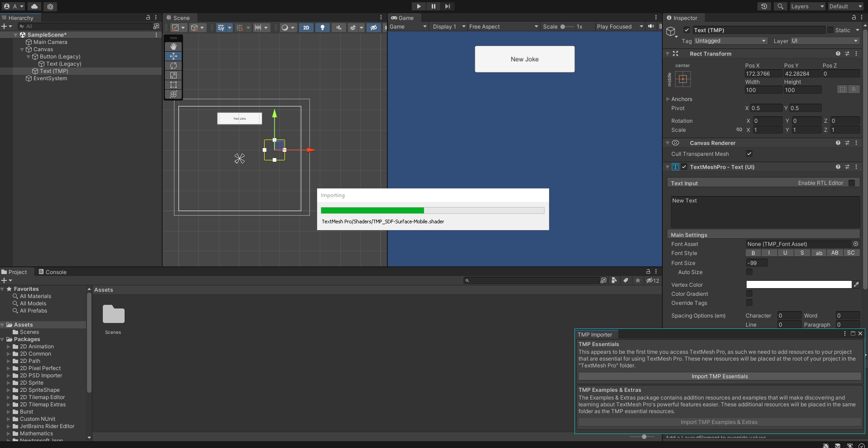Click Import TMP Essentials button
This screenshot has width=868, height=448.
coord(719,376)
